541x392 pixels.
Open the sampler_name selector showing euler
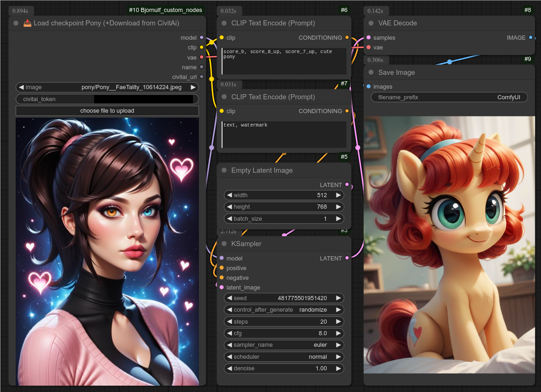[283, 344]
